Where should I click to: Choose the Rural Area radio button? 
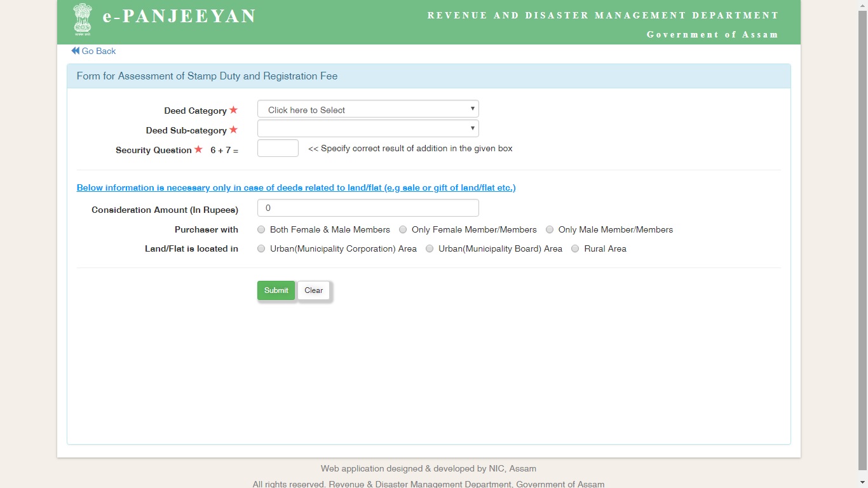point(575,248)
